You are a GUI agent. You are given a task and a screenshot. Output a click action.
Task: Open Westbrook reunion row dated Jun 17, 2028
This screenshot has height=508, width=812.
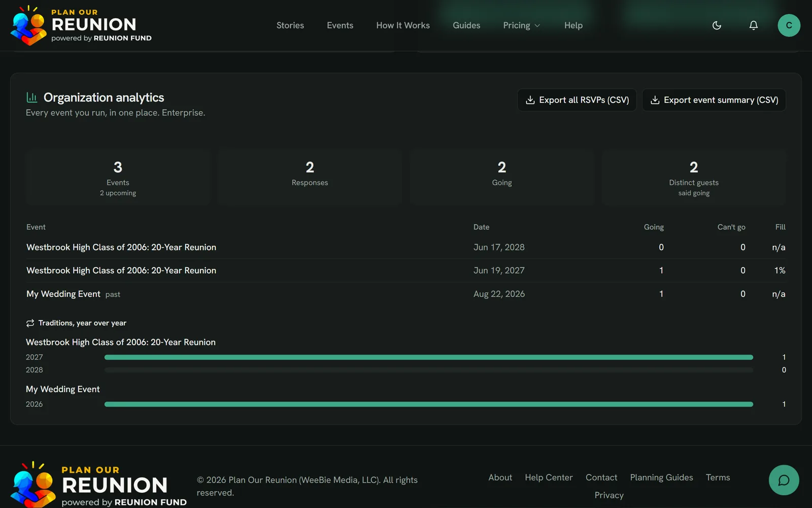tap(406, 247)
